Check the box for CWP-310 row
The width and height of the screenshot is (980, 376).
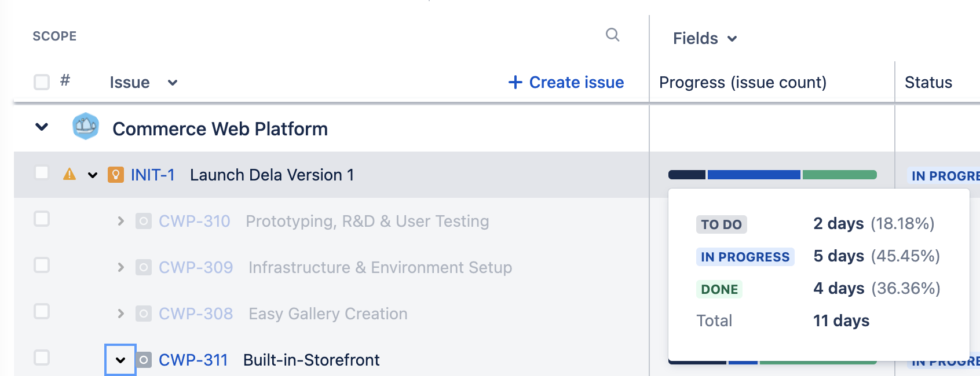42,219
